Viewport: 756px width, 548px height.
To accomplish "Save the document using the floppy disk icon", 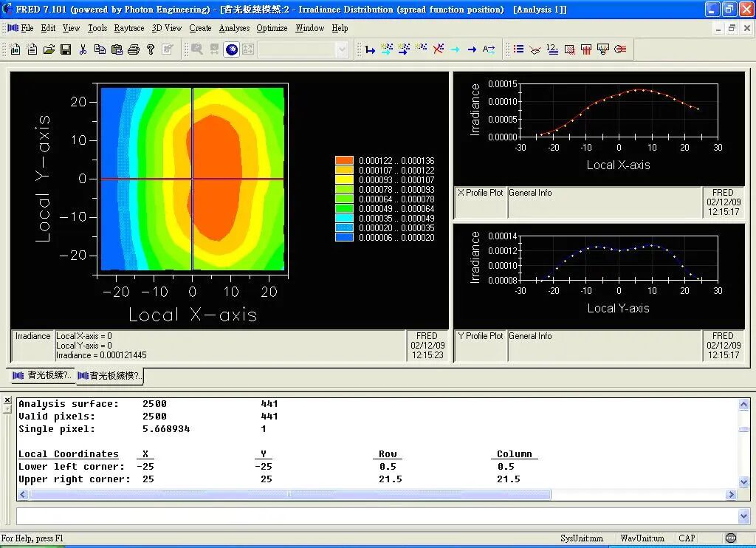I will pos(66,49).
